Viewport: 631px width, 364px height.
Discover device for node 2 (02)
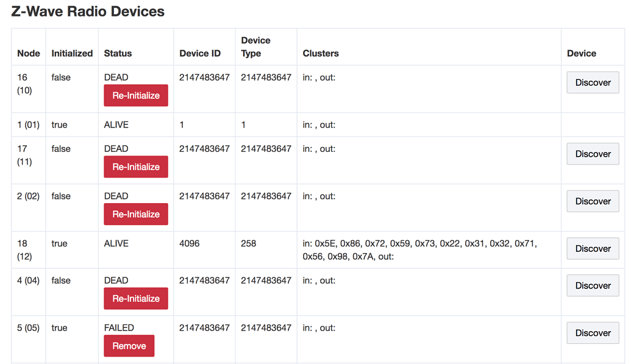coord(593,201)
